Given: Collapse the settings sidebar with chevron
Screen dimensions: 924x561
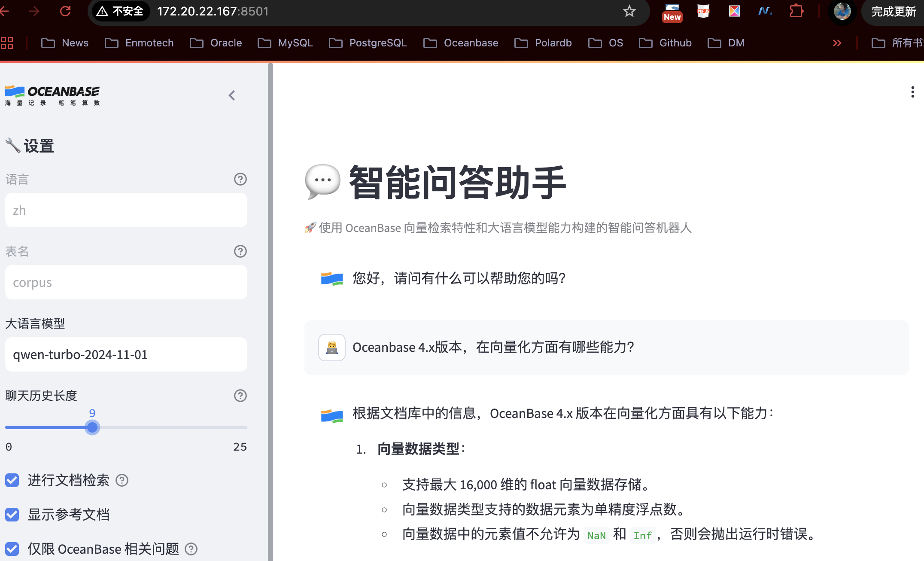Looking at the screenshot, I should pos(232,95).
